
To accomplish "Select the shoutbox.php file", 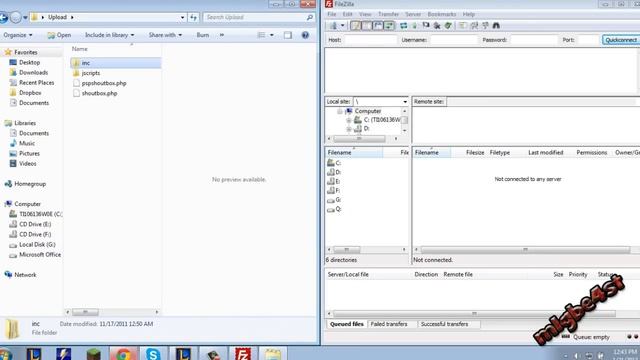I will tap(99, 93).
